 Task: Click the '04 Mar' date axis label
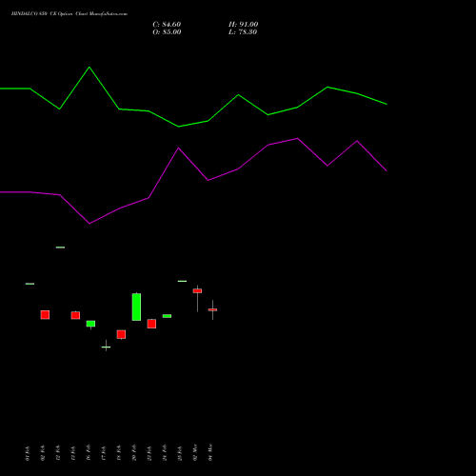(x=210, y=452)
